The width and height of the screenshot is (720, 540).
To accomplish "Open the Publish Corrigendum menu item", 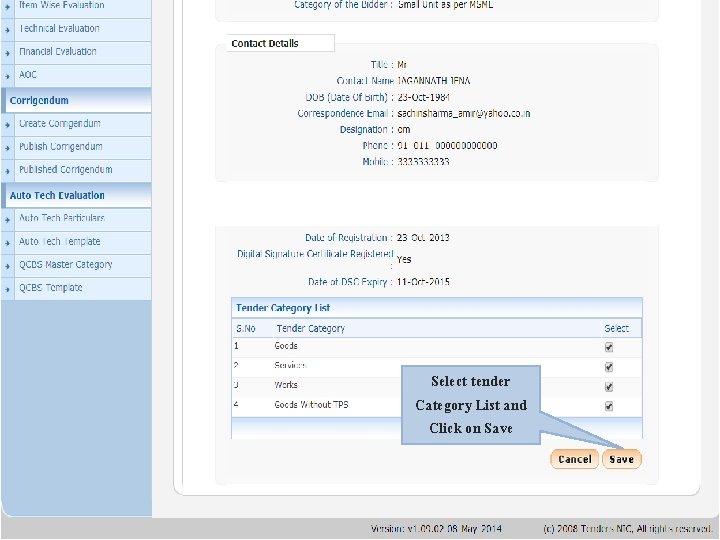I will [61, 146].
